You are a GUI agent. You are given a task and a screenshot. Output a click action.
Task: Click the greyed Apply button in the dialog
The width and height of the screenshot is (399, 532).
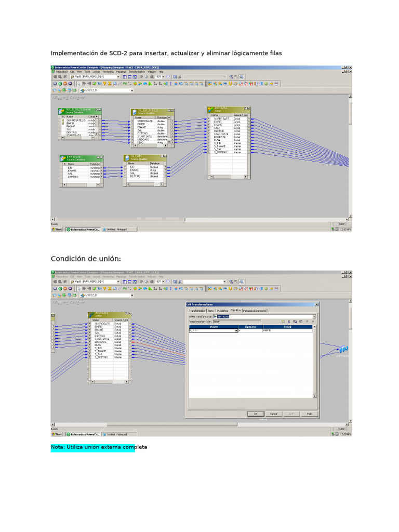[x=291, y=414]
